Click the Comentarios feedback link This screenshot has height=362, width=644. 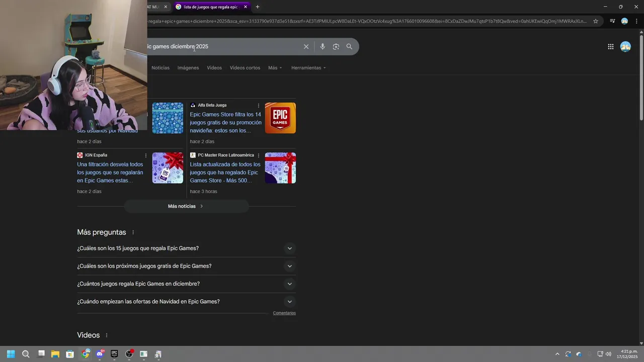pos(284,313)
